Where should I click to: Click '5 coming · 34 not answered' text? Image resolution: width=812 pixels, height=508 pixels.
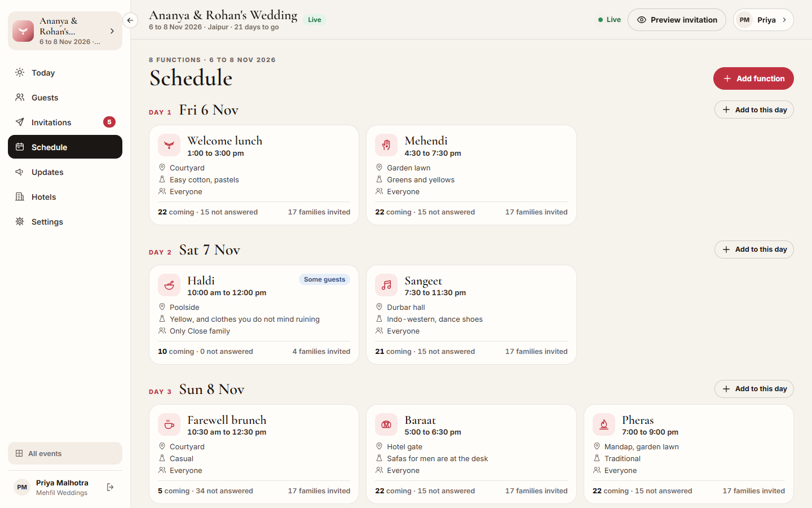[205, 491]
